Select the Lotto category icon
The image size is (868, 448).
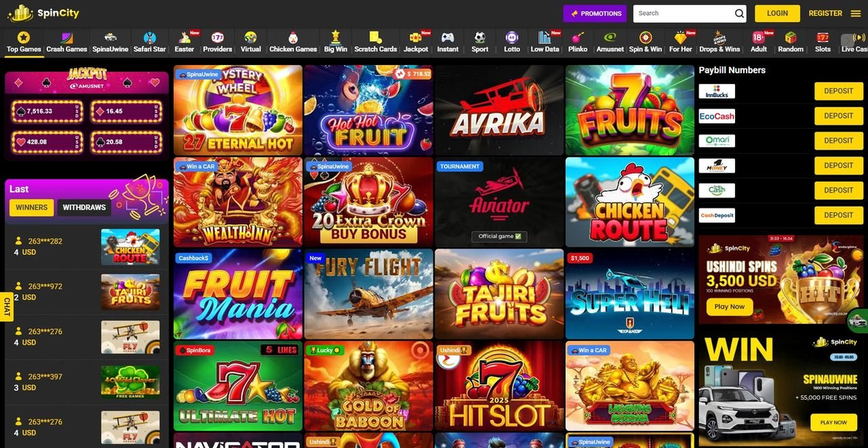point(512,37)
